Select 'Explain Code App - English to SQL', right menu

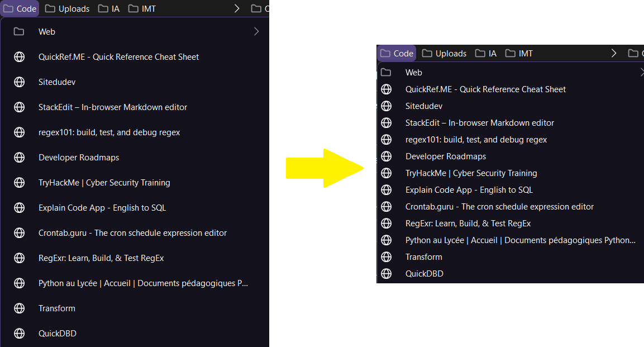(x=469, y=190)
